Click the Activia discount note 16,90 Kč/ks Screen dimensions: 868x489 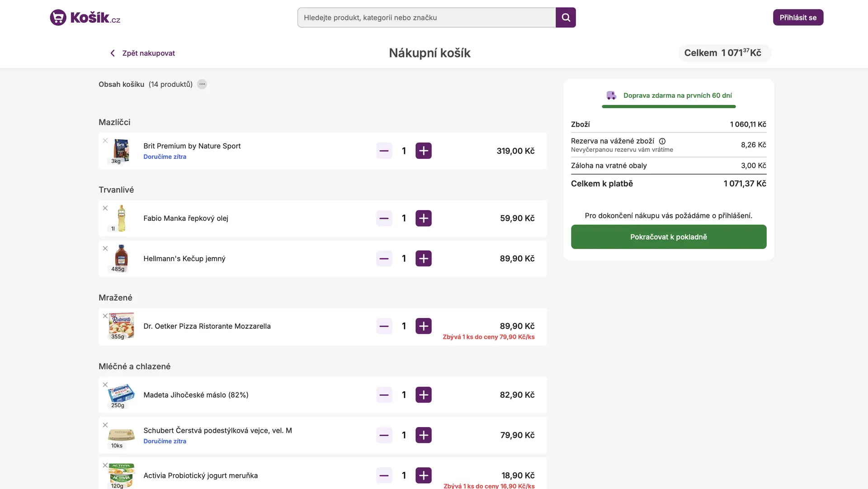tap(489, 486)
